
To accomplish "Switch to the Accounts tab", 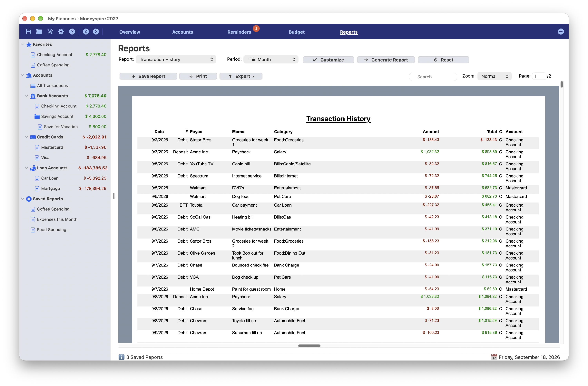I will [x=183, y=32].
